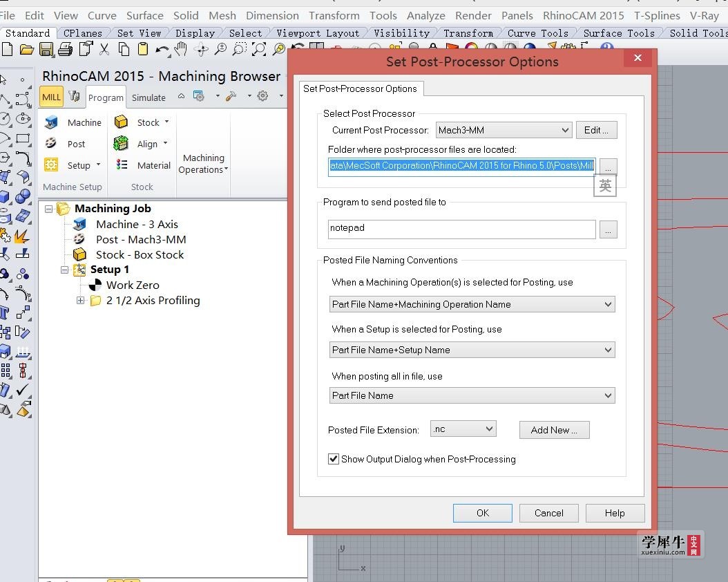Viewport: 728px width, 582px height.
Task: Click the Print icon
Action: pos(66,49)
